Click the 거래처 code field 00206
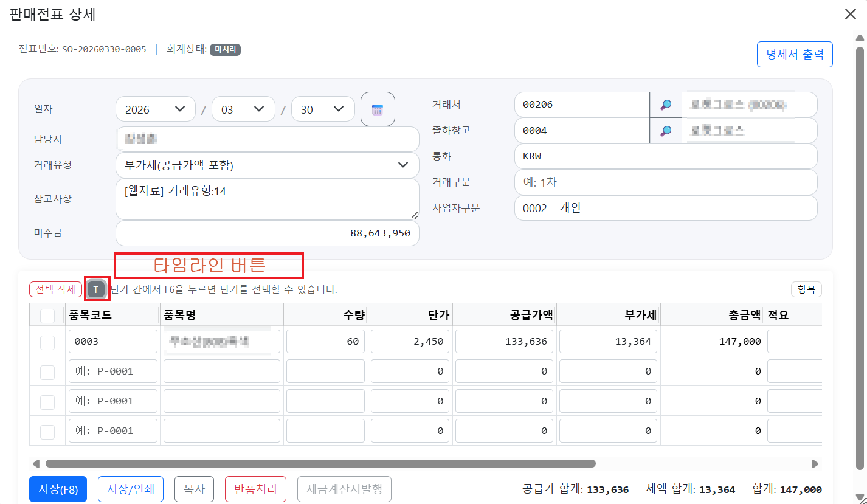This screenshot has width=867, height=504. (x=582, y=105)
